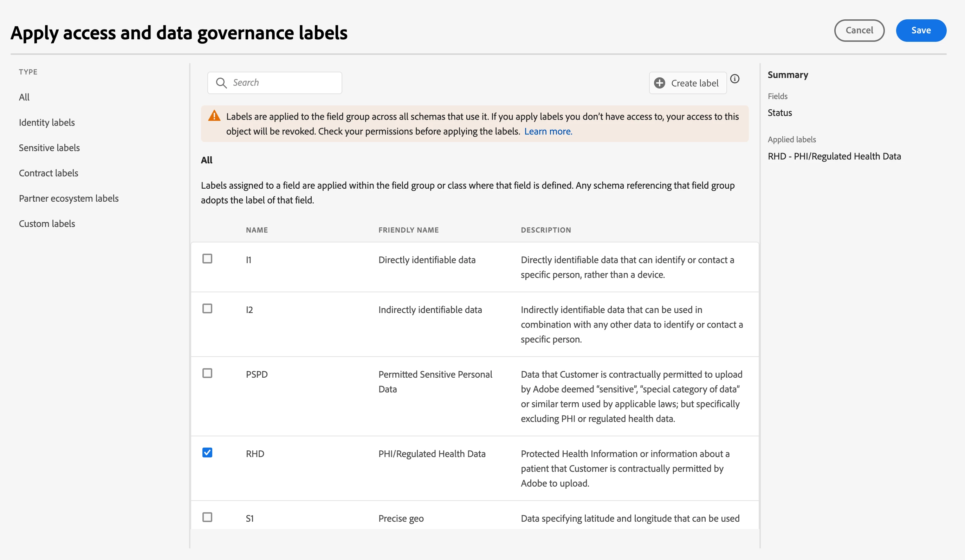
Task: Uncheck the RHD label checkbox
Action: tap(207, 452)
